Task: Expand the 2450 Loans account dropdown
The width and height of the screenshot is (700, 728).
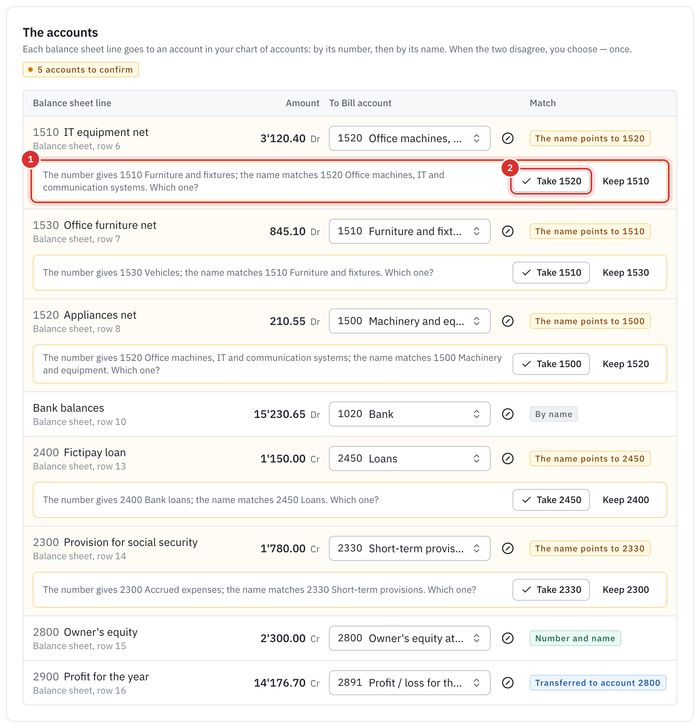Action: pos(409,459)
